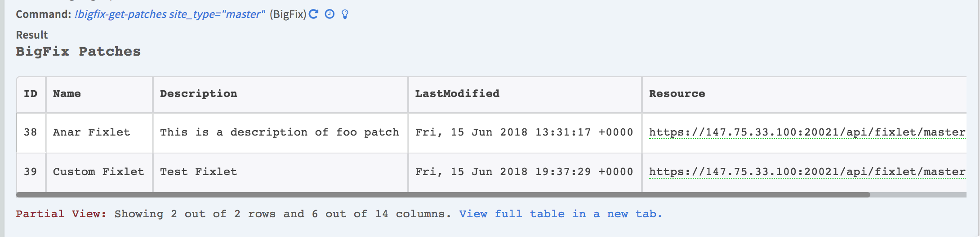The image size is (980, 237).
Task: Click the ID column header
Action: pos(31,94)
